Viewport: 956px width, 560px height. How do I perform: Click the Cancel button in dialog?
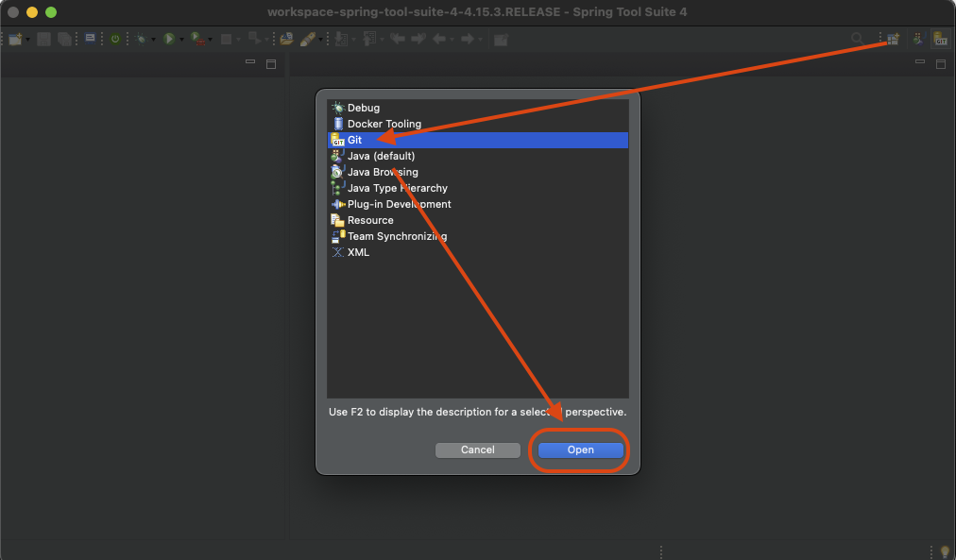point(477,450)
